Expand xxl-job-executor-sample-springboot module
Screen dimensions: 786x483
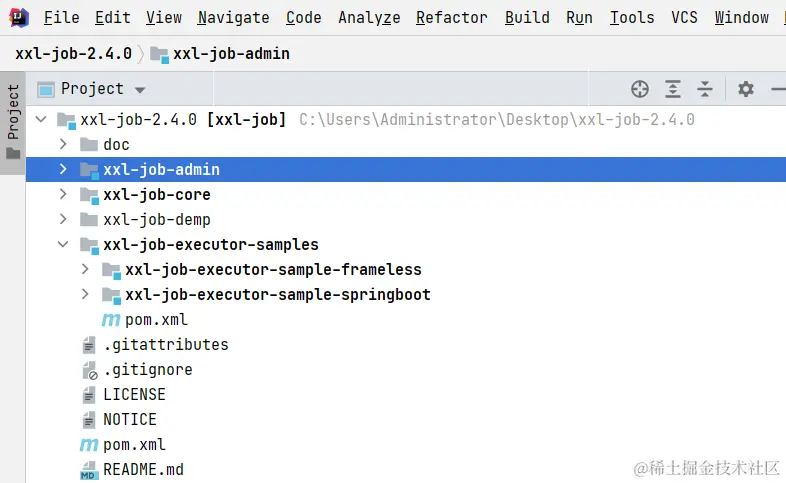tap(85, 294)
